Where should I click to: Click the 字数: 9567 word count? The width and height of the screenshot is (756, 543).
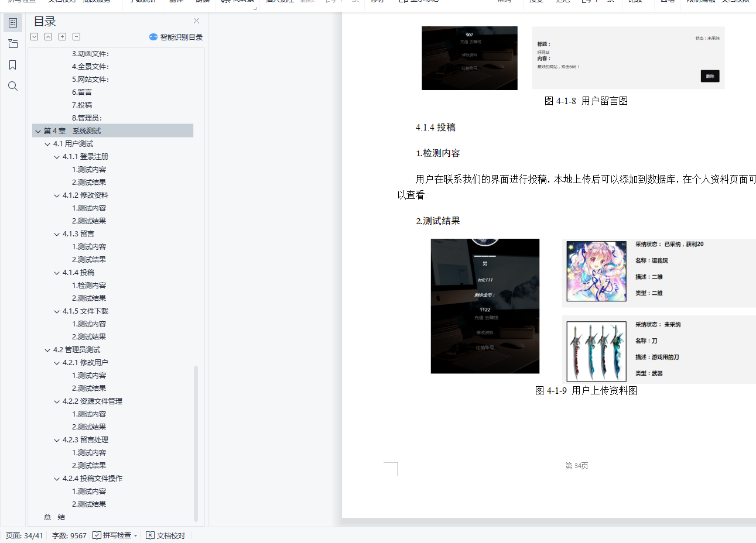(x=69, y=535)
